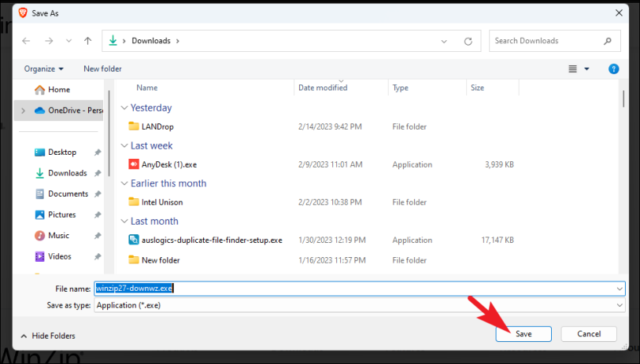Viewport: 640px width, 364px height.
Task: Refresh the Downloads folder view
Action: (x=468, y=41)
